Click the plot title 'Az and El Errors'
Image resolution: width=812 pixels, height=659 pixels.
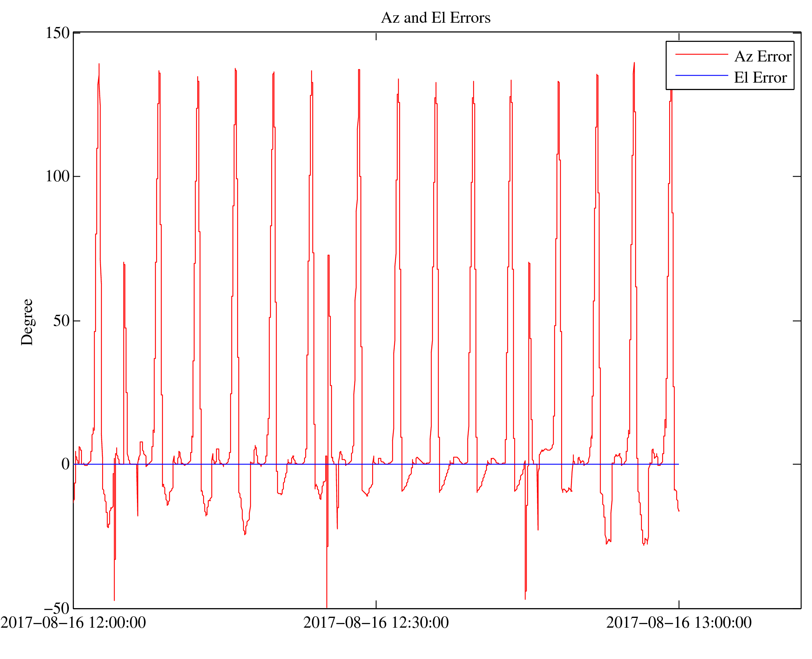pyautogui.click(x=436, y=18)
